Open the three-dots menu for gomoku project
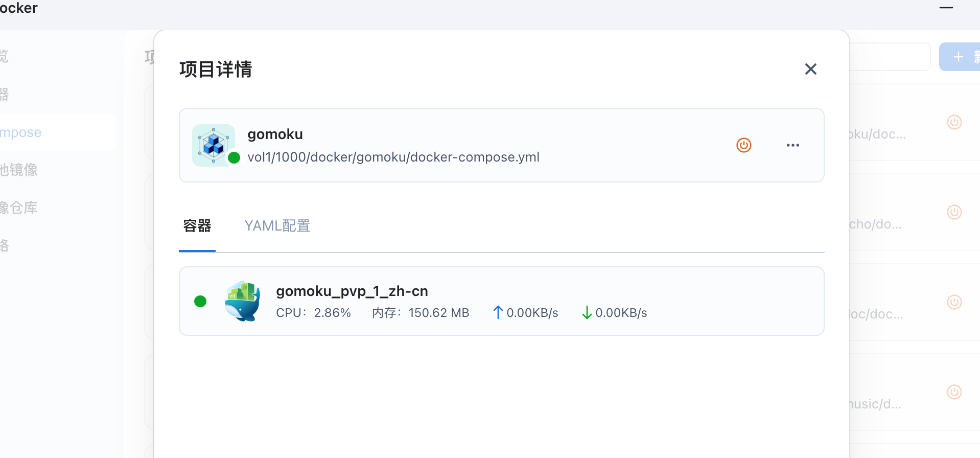Screen dimensions: 980x458 792,145
